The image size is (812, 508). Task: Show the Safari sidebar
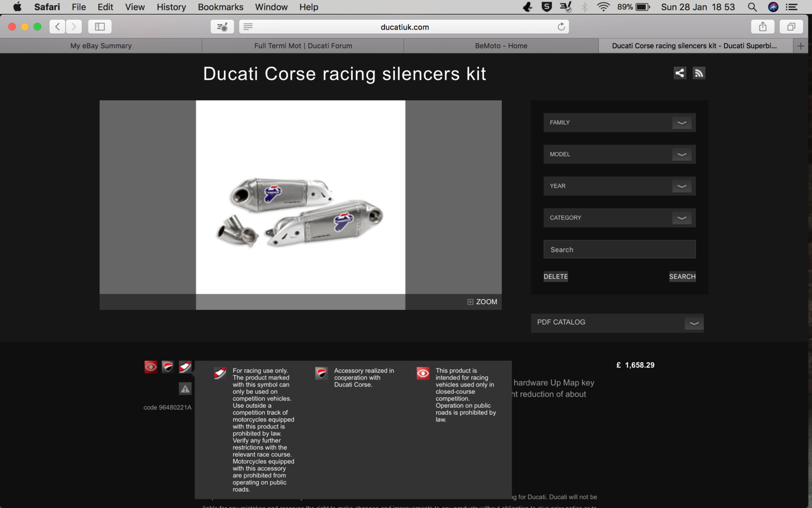coord(100,26)
